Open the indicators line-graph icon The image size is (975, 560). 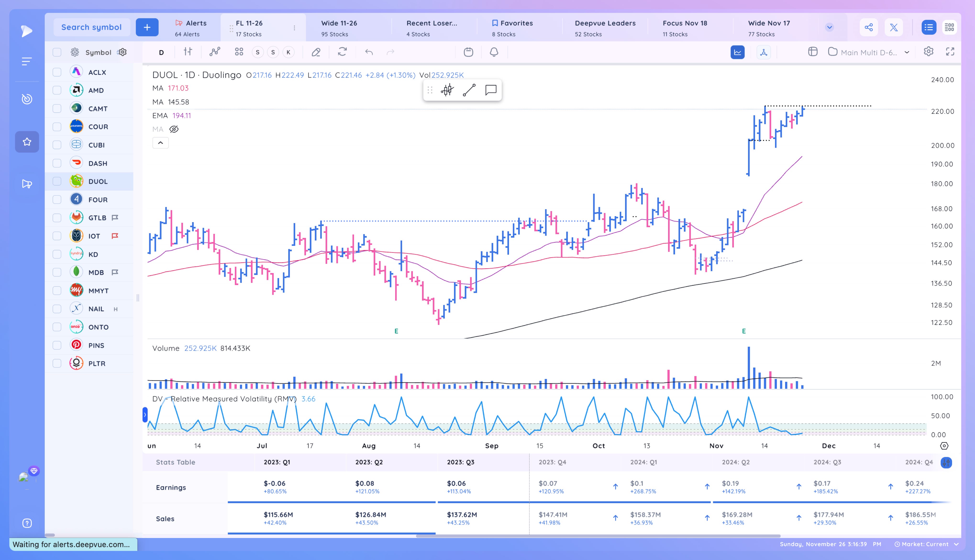tap(215, 52)
